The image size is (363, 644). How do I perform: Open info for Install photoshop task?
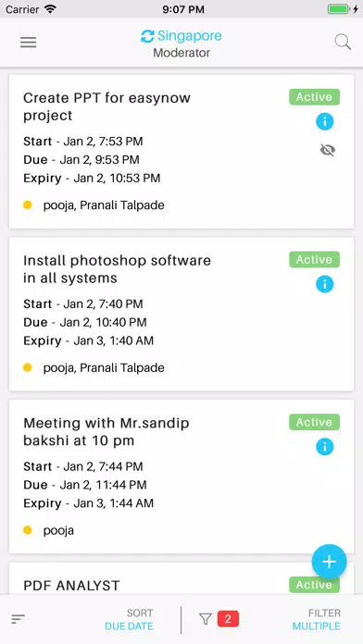pos(324,284)
